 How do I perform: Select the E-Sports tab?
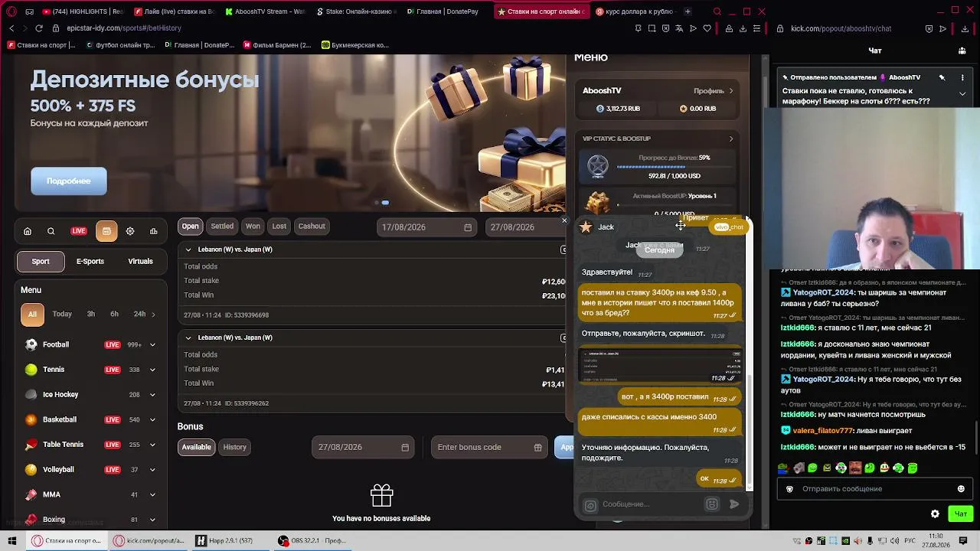tap(90, 262)
